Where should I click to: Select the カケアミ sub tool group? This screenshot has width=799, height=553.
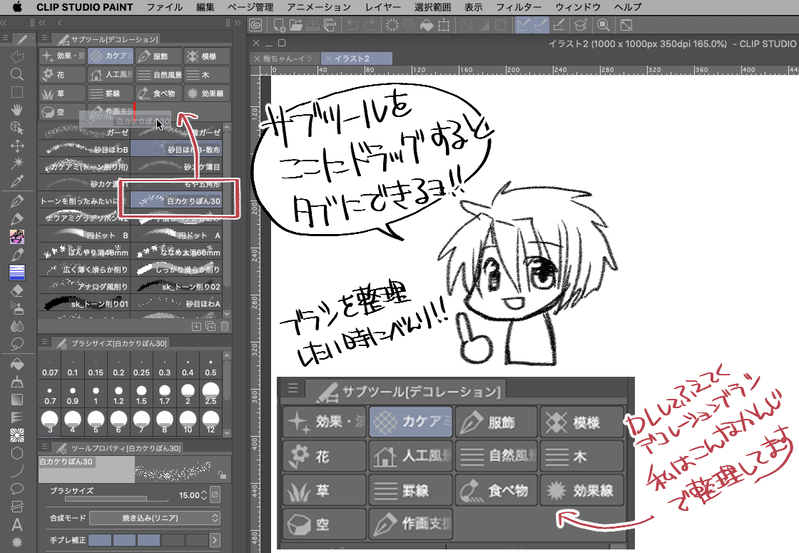[x=111, y=56]
